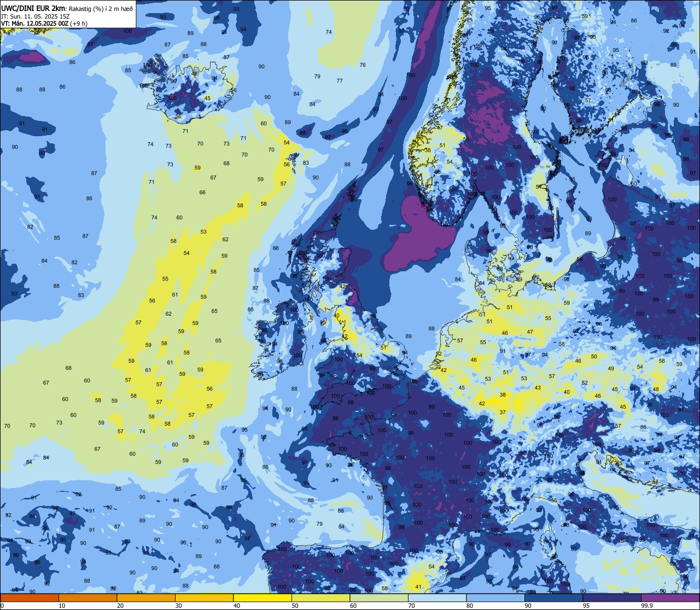Click the legend label '90'
This screenshot has height=610, width=700.
click(528, 606)
